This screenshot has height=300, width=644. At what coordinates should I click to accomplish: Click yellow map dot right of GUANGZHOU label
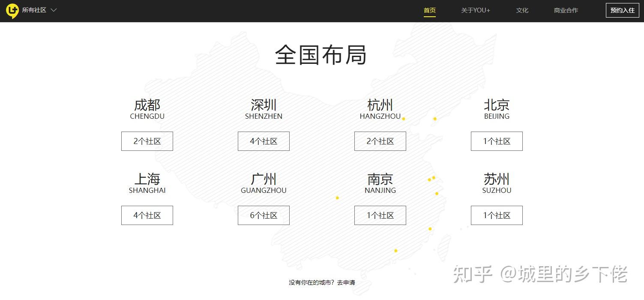pos(337,198)
